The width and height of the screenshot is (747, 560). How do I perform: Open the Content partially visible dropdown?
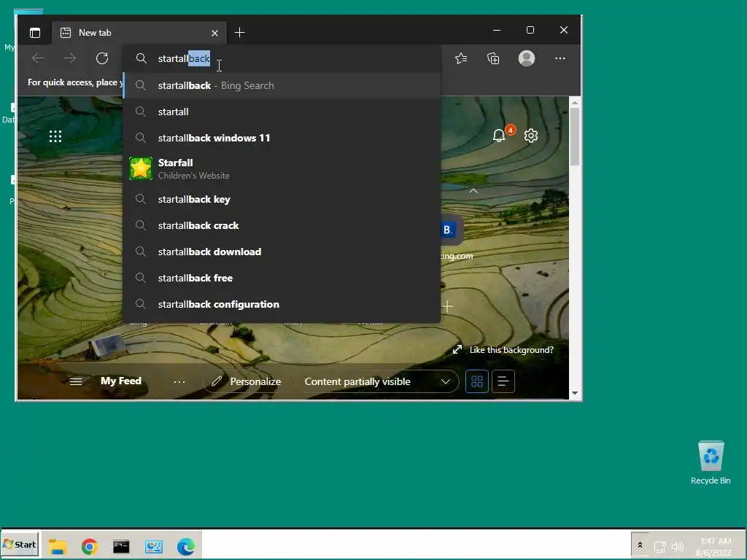(x=378, y=381)
